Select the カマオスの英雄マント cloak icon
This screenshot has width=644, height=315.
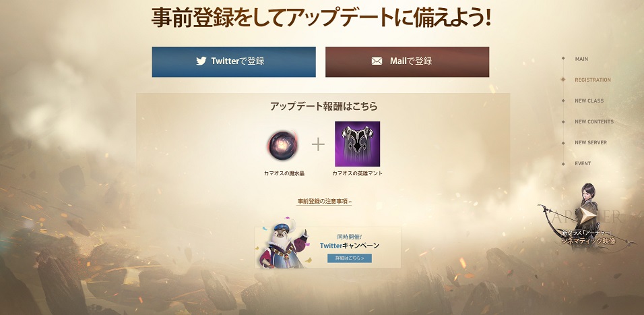pos(357,144)
